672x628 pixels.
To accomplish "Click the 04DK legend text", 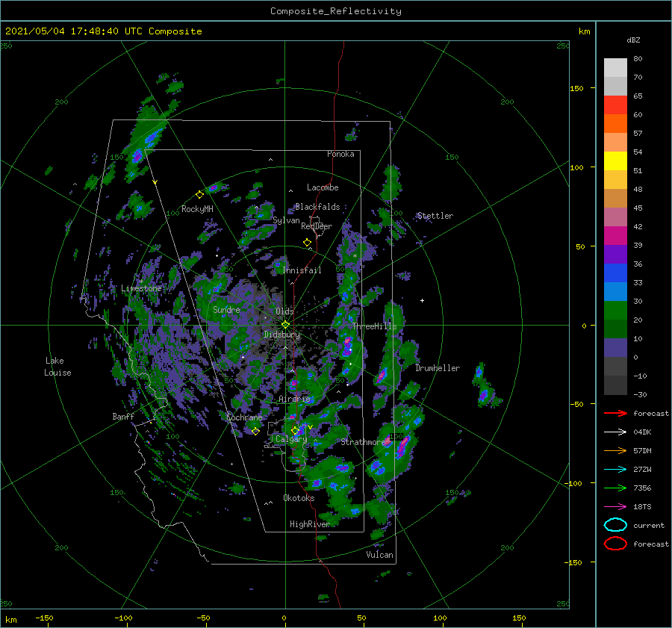I will pyautogui.click(x=642, y=432).
